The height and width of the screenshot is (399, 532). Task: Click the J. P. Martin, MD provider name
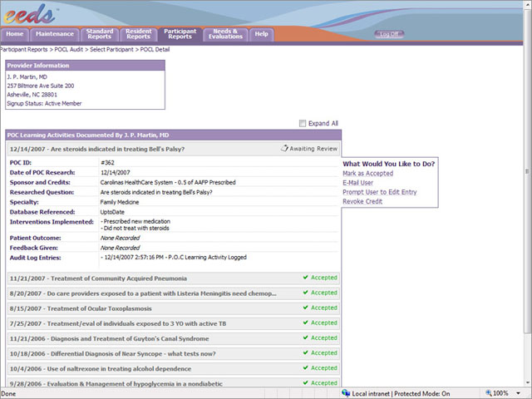point(27,77)
